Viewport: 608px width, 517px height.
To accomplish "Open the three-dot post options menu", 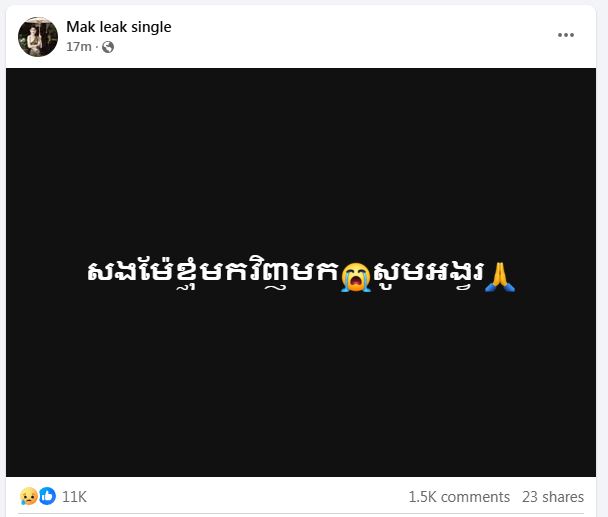I will coord(566,35).
